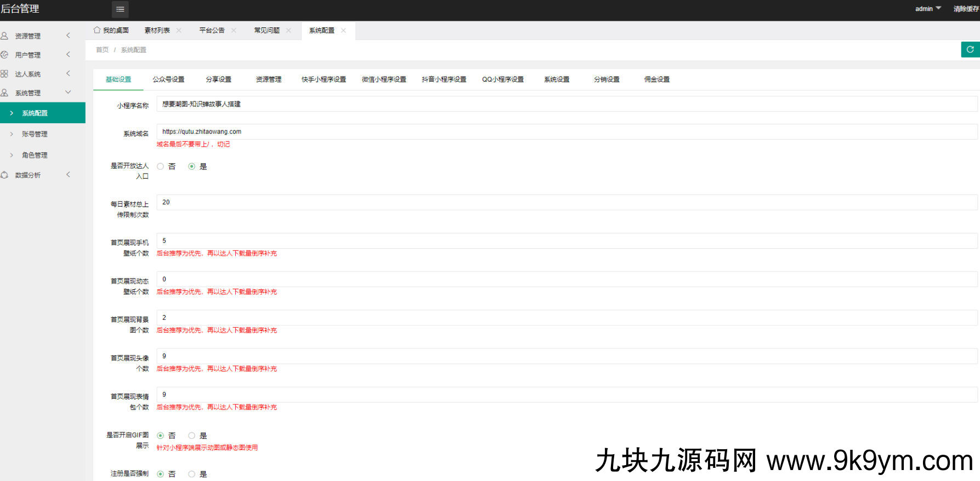Image resolution: width=980 pixels, height=481 pixels.
Task: Switch to the 常见问题 tab
Action: click(x=267, y=30)
